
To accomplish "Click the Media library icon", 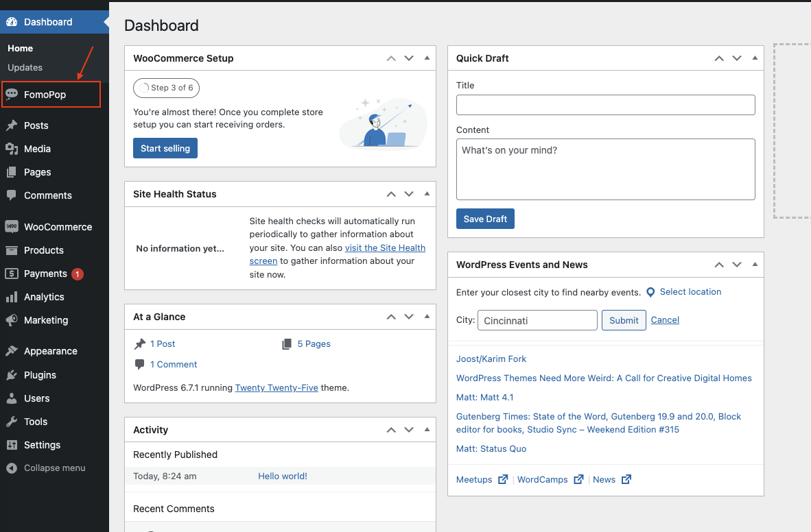I will click(x=12, y=149).
